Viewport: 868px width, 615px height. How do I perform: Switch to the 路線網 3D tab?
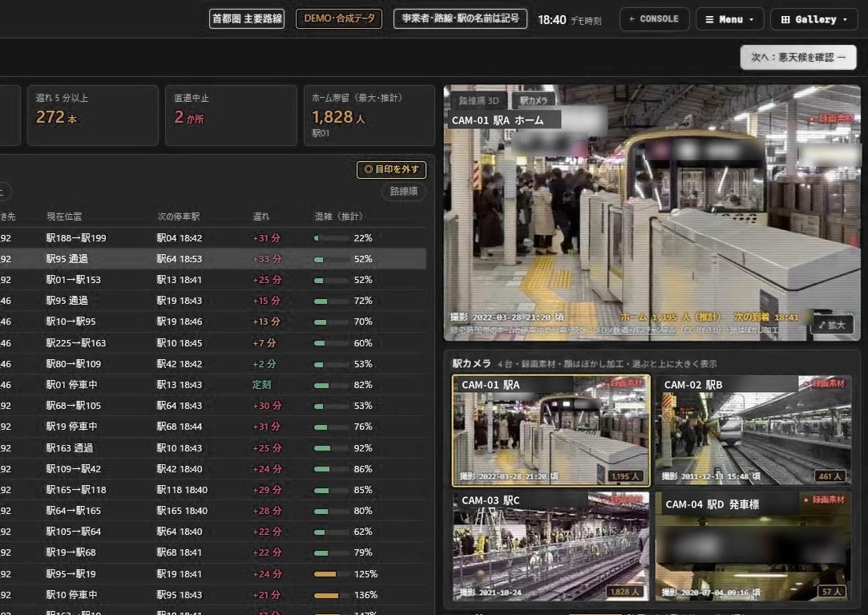pyautogui.click(x=478, y=100)
